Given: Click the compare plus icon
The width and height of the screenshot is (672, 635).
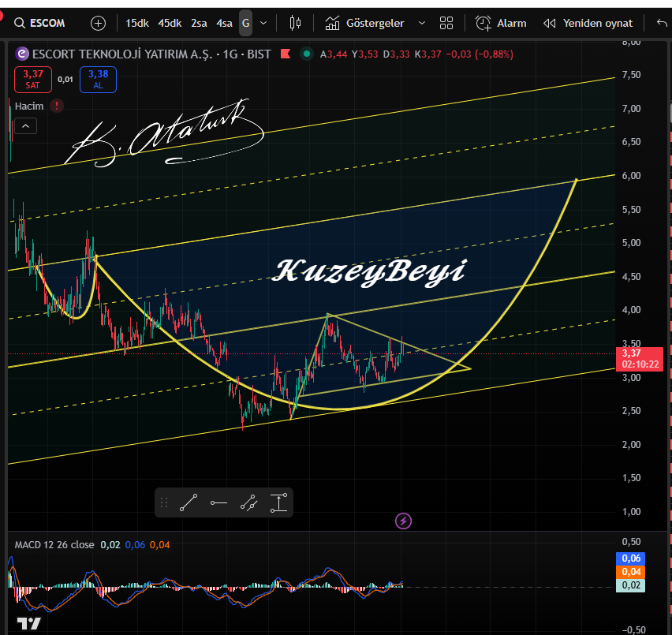Looking at the screenshot, I should click(98, 23).
